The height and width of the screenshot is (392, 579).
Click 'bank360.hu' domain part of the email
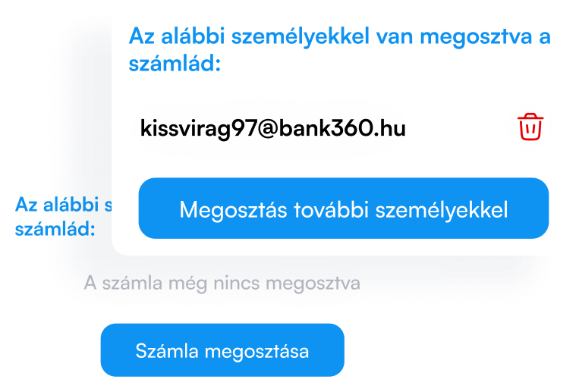(342, 128)
